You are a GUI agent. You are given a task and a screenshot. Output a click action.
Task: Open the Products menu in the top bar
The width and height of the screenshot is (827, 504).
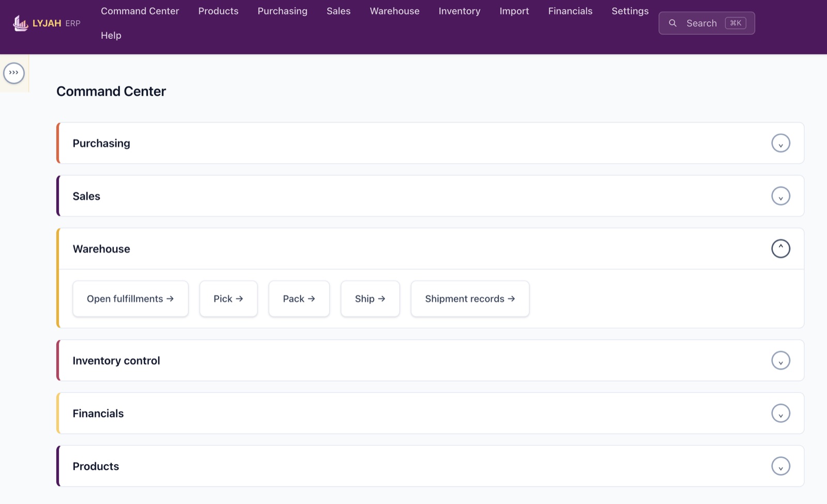pyautogui.click(x=218, y=11)
